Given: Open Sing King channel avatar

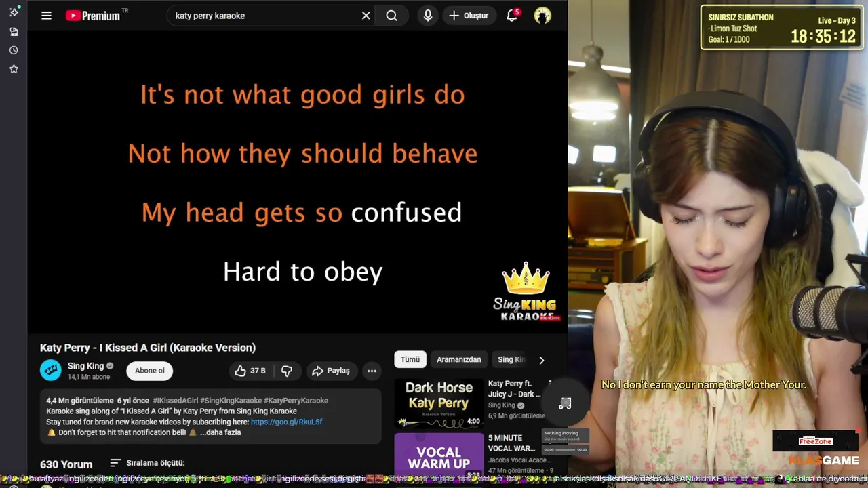Looking at the screenshot, I should pyautogui.click(x=51, y=370).
